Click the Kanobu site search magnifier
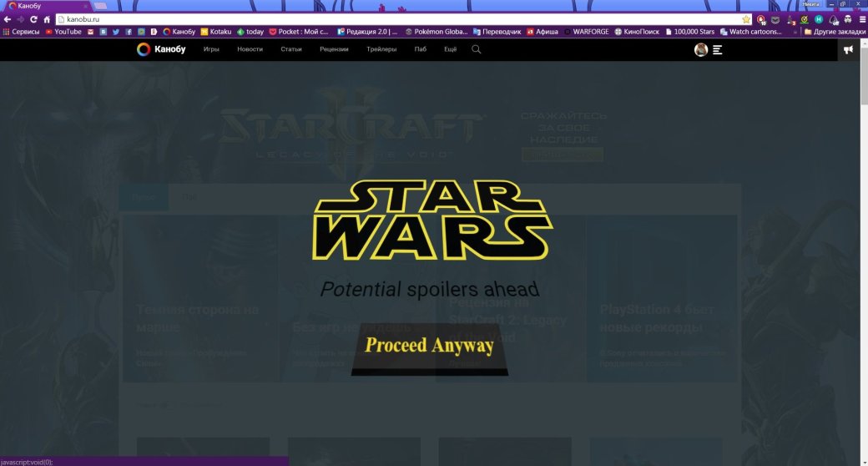 point(476,49)
